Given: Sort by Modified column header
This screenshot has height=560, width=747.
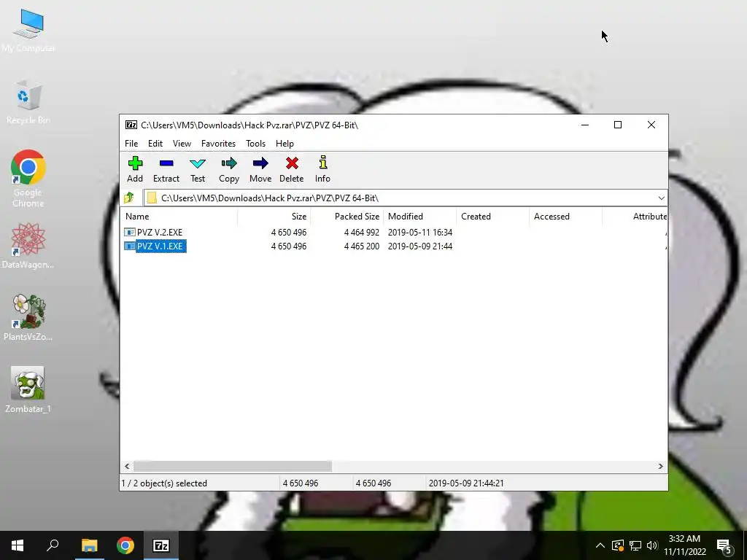Looking at the screenshot, I should point(419,216).
